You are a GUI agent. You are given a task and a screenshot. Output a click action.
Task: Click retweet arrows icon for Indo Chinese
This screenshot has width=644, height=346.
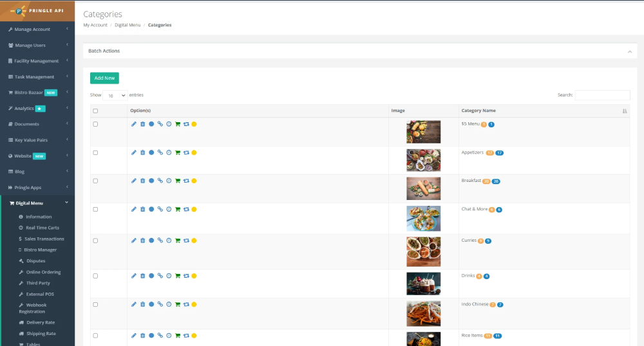[x=186, y=304]
